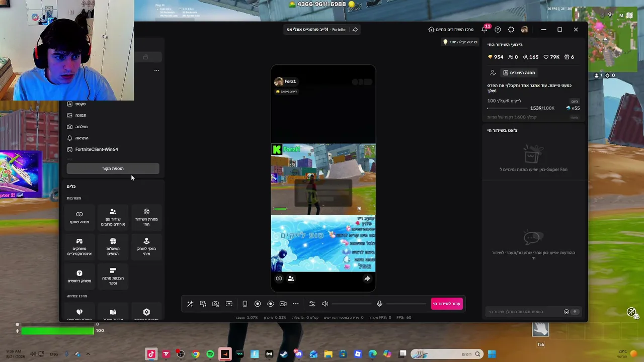Adjust the microphone volume slider
Image resolution: width=644 pixels, height=362 pixels.
(406, 304)
